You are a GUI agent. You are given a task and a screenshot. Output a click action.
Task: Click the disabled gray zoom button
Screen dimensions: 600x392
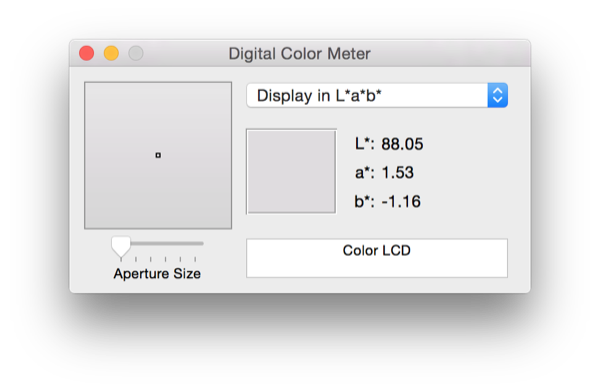136,53
